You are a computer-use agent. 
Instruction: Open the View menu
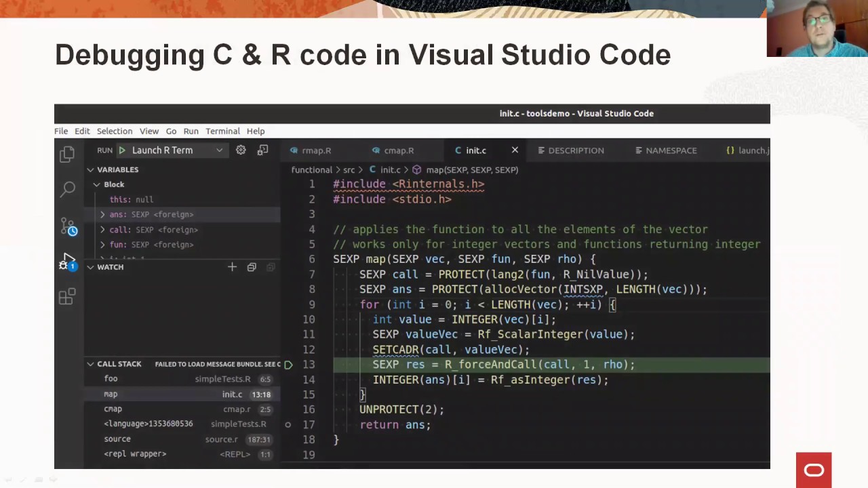pos(149,131)
